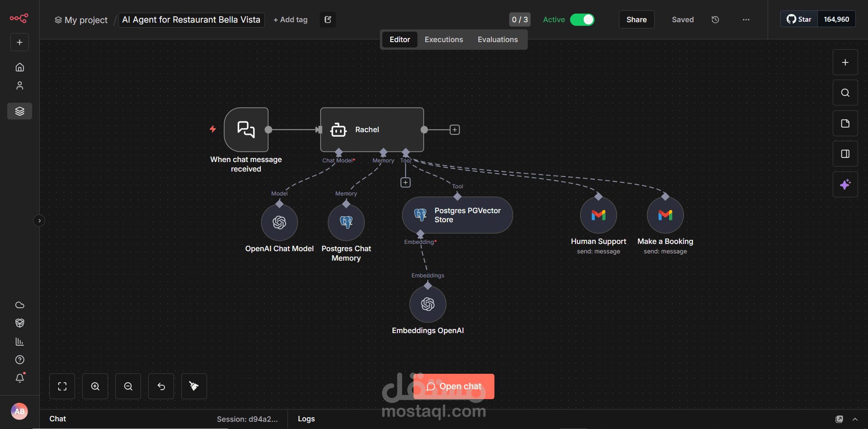Edit workflow name AI Agent for Restaurant Bella Vista
Screen dimensions: 868x429
coord(191,19)
